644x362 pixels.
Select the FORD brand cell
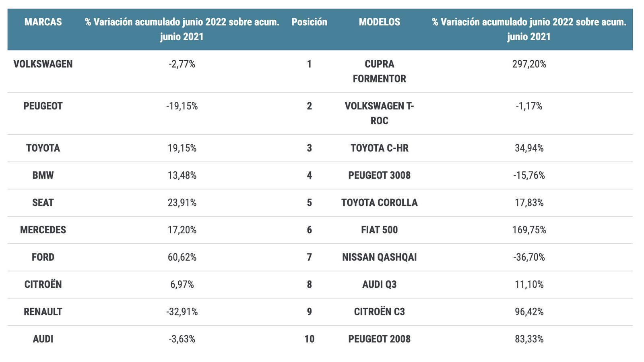pyautogui.click(x=43, y=257)
